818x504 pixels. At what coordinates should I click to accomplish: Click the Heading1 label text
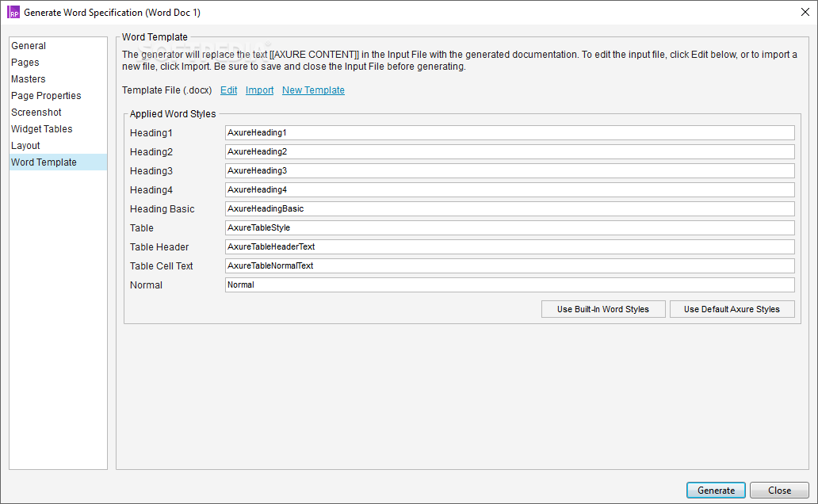tap(151, 133)
